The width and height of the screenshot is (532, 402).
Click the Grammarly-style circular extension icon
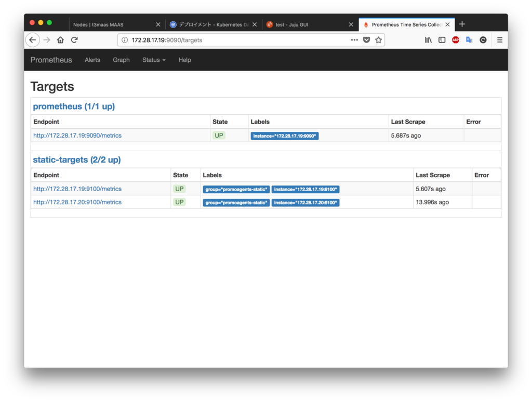click(483, 40)
